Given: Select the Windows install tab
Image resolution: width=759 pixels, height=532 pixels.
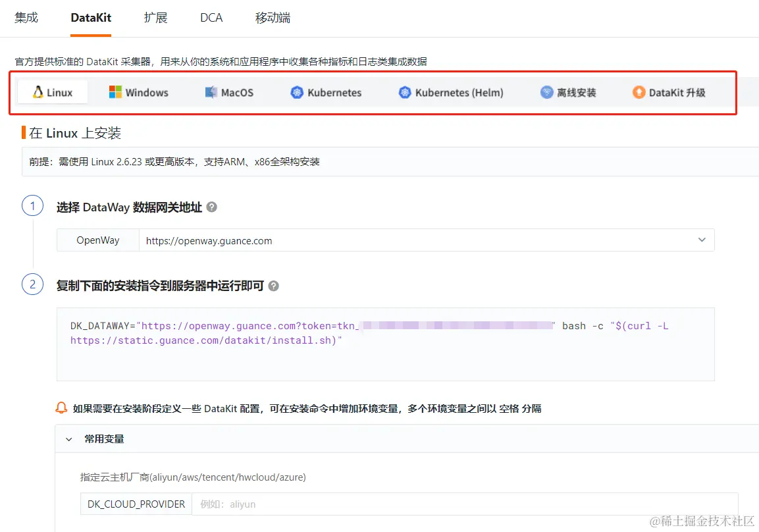Looking at the screenshot, I should tap(138, 92).
